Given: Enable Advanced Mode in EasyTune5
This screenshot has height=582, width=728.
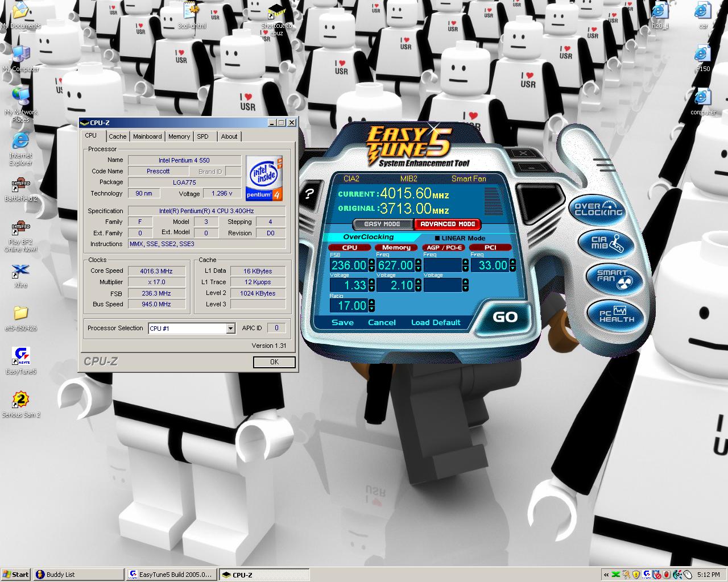Looking at the screenshot, I should click(x=448, y=224).
